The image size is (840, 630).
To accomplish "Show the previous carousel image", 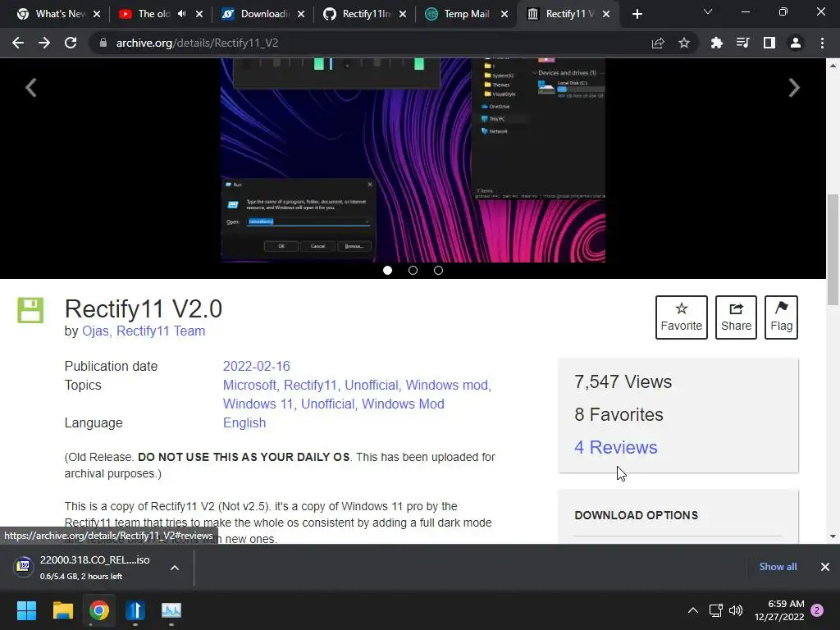I will 31,87.
